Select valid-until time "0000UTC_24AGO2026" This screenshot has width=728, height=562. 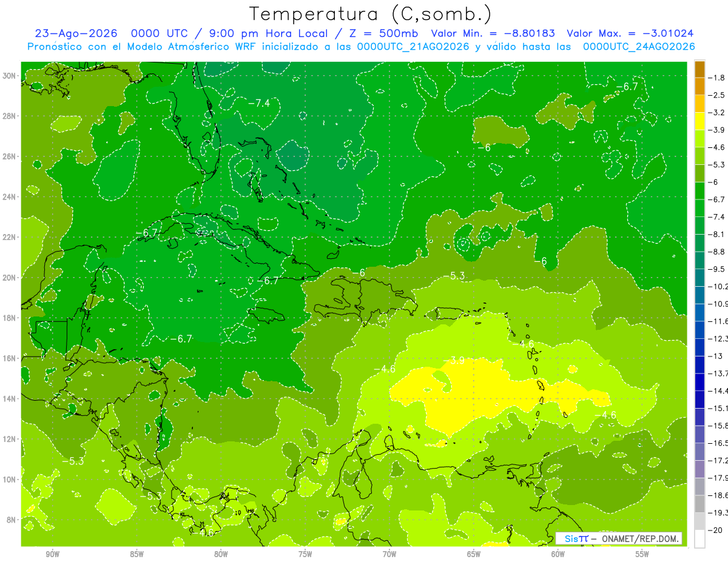point(639,47)
